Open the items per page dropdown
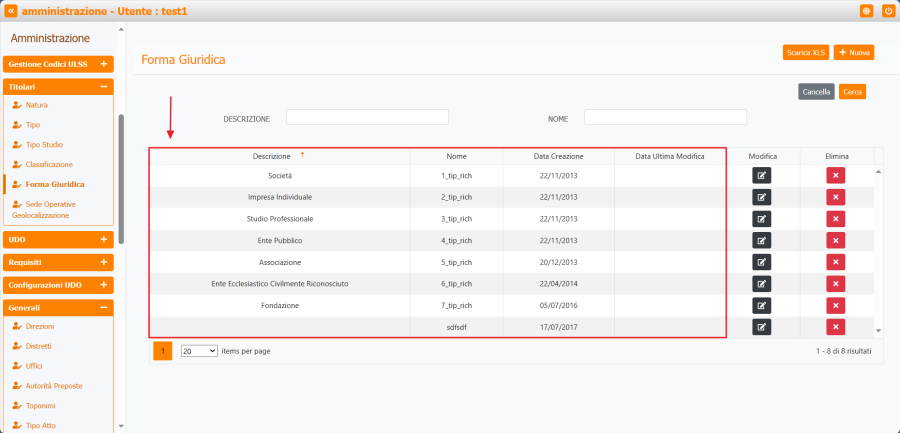 click(199, 351)
